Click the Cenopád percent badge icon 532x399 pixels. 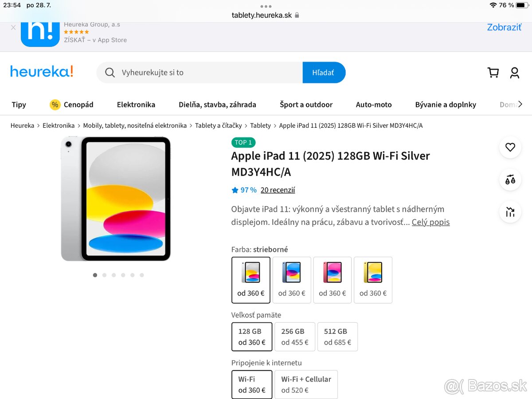55,105
